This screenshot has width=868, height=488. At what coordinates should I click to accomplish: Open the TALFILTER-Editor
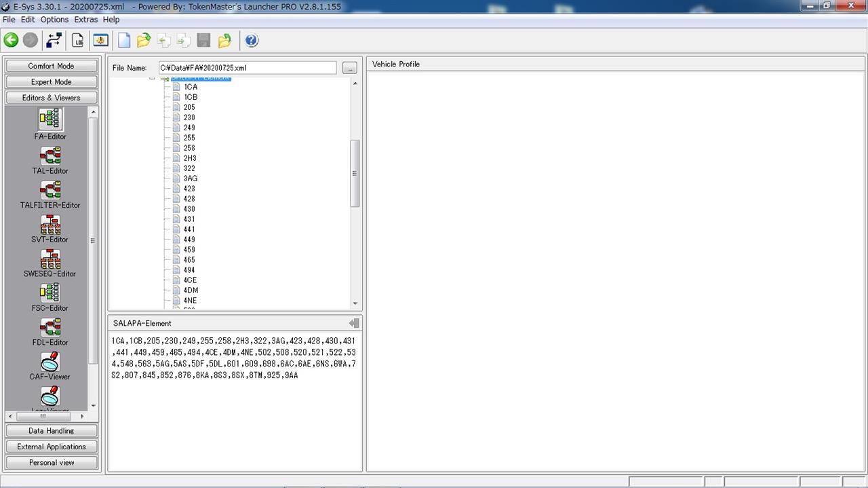pos(50,195)
